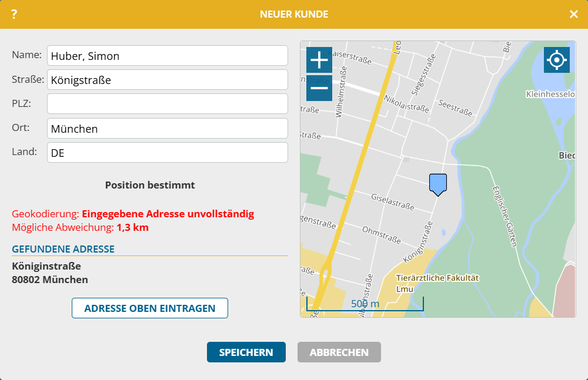
Task: Save the customer with Speichern
Action: [246, 352]
